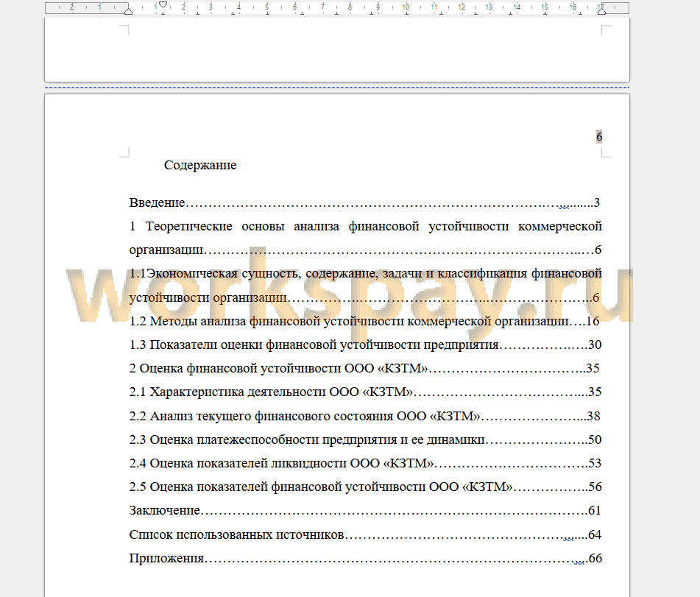Click line 2 Оценка финансовой устойчивости ООО «КЗТМ»

(x=364, y=368)
